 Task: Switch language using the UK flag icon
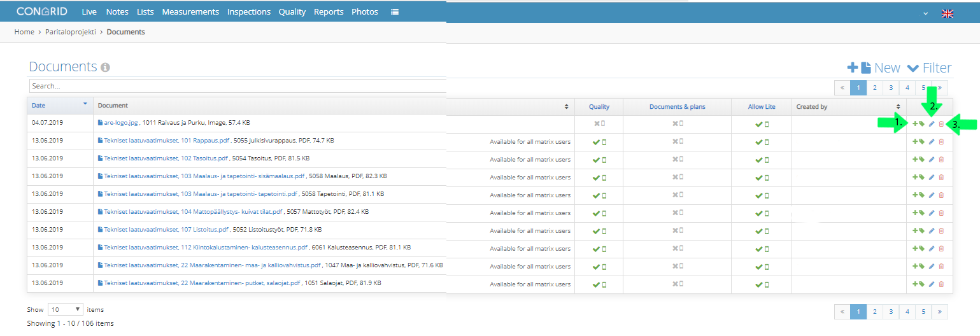tap(948, 13)
